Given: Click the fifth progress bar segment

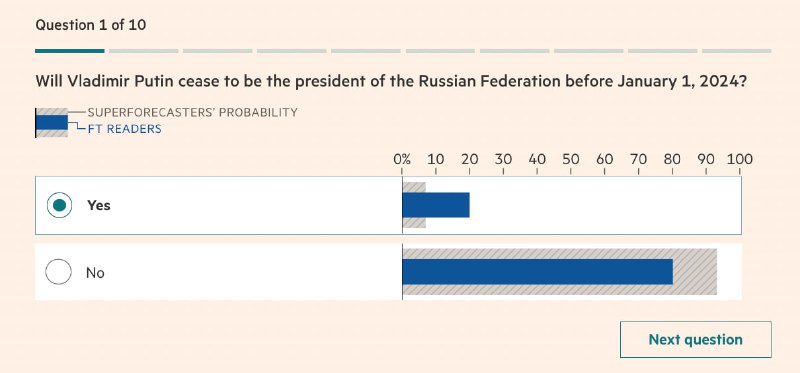Looking at the screenshot, I should [366, 51].
